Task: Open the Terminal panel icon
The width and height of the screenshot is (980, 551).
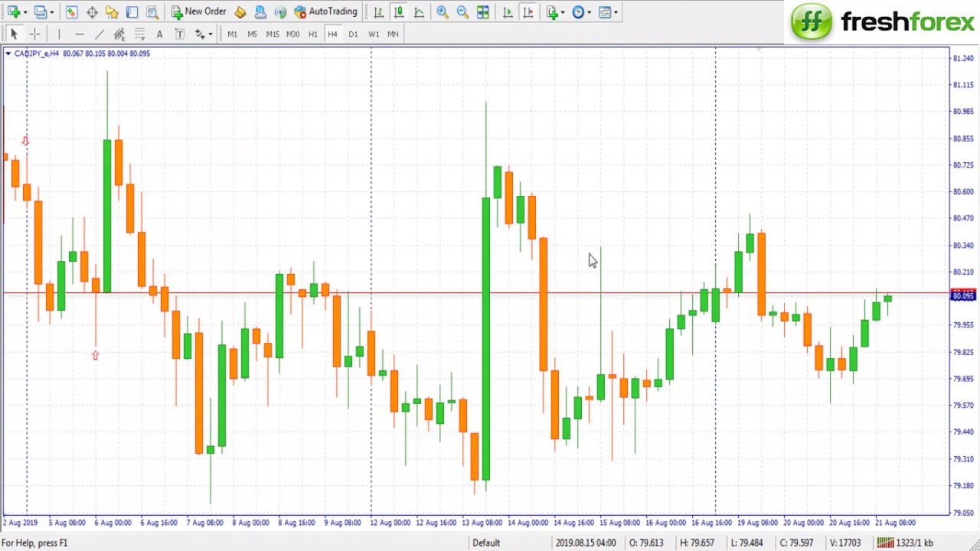Action: (x=132, y=11)
